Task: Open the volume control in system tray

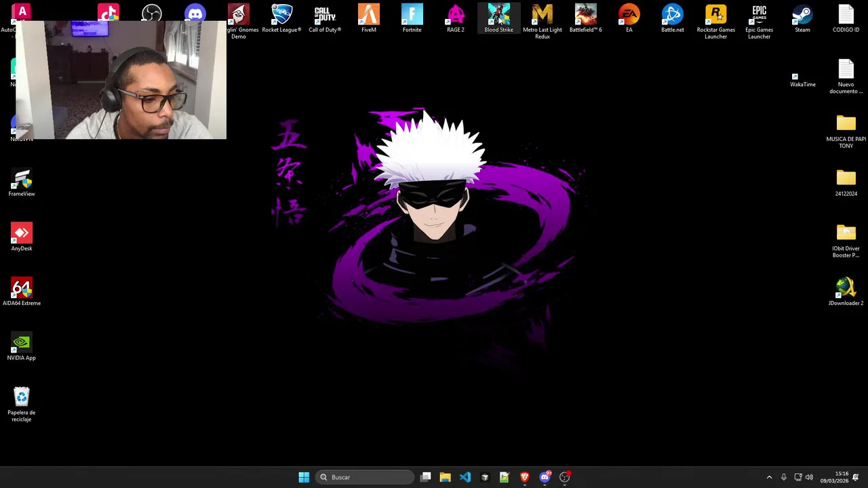Action: (809, 477)
